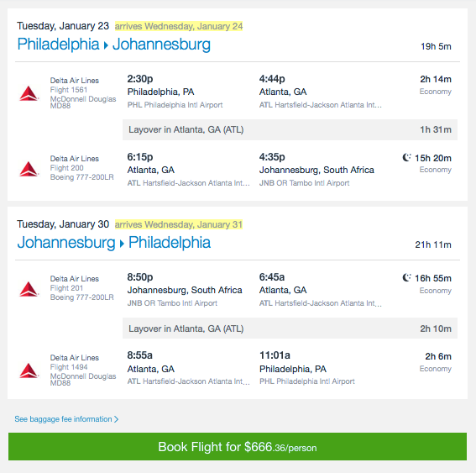The height and width of the screenshot is (473, 476).
Task: Select the Philadelphia › Johannesburg route heading
Action: 114,45
